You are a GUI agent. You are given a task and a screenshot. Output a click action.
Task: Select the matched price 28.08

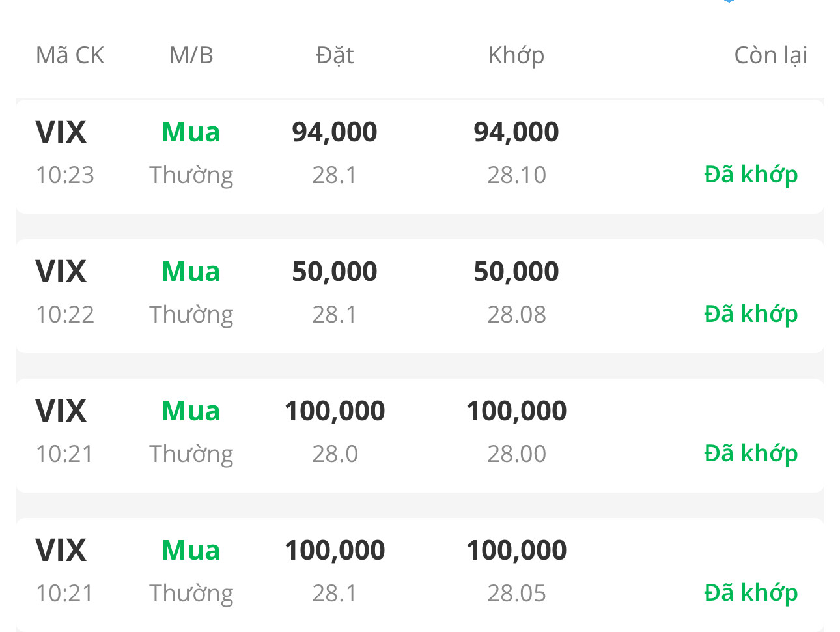point(516,315)
